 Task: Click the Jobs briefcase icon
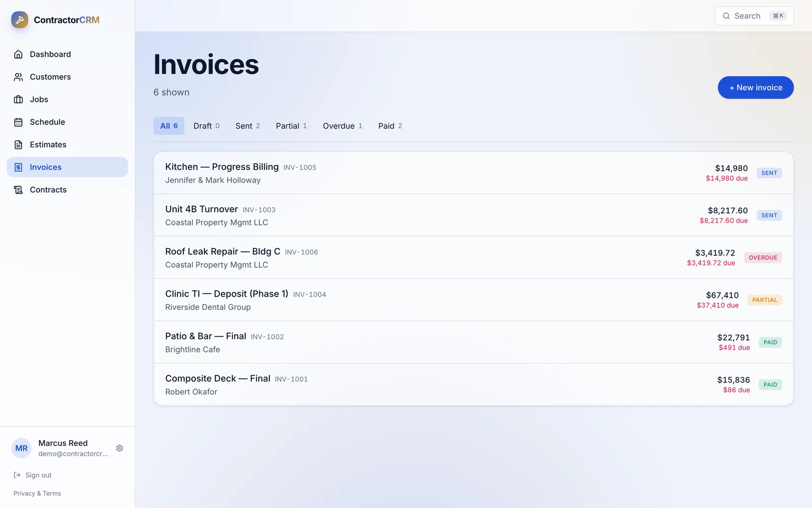18,100
